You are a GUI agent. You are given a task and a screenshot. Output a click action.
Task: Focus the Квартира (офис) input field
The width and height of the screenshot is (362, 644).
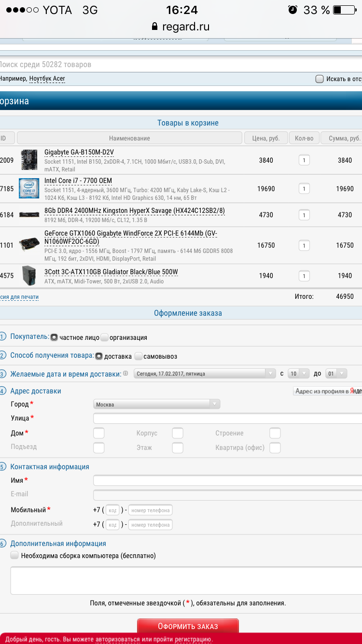click(x=275, y=448)
